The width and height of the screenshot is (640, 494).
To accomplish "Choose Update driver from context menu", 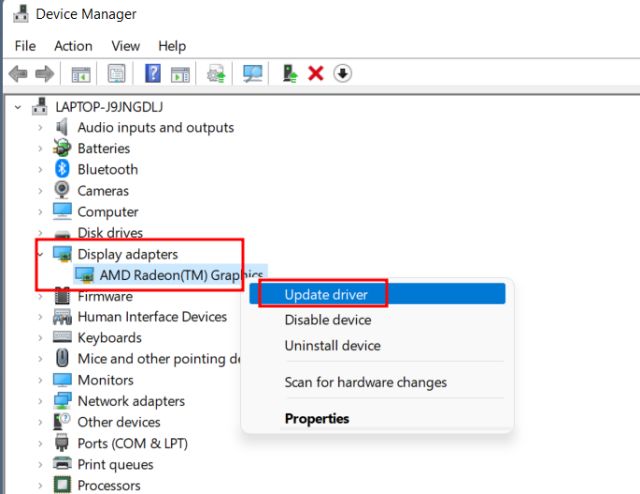I will (326, 294).
